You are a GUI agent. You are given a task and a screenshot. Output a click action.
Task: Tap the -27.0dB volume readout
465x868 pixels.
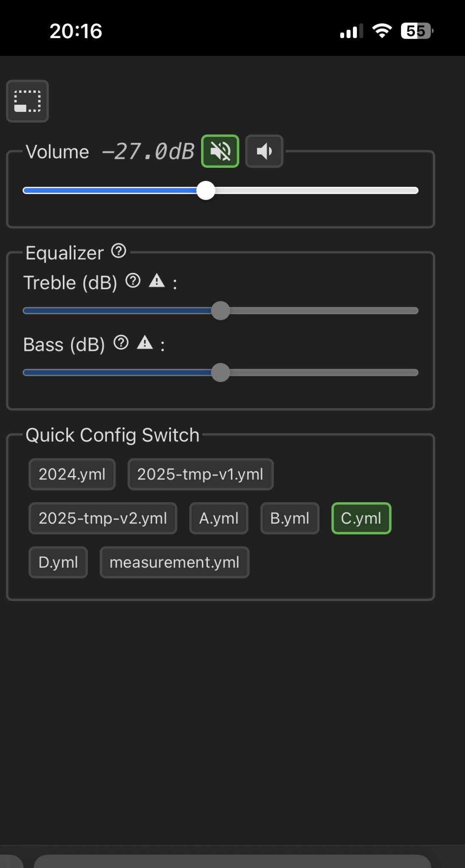[x=148, y=152]
